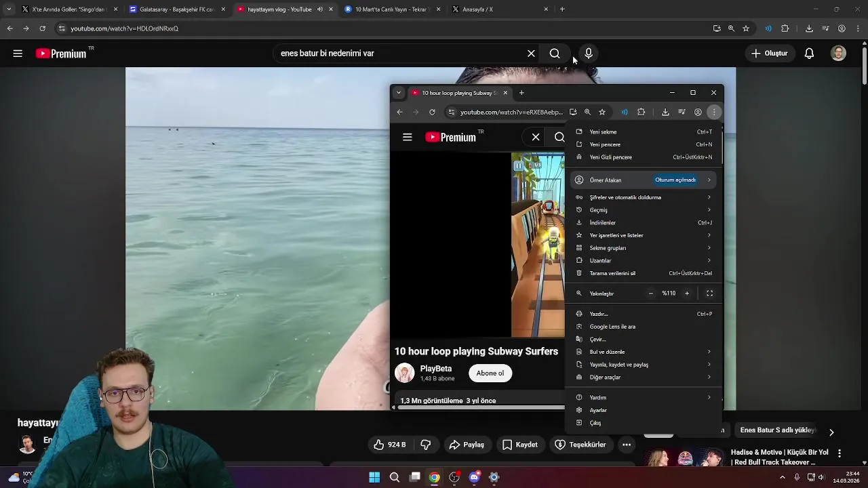Reload page in the main Chrome window
This screenshot has width=868, height=488.
pyautogui.click(x=42, y=28)
